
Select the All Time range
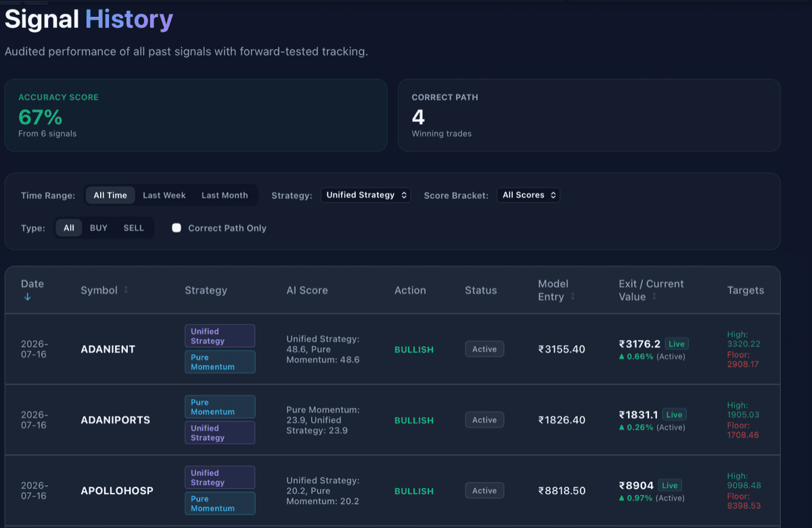pos(110,195)
